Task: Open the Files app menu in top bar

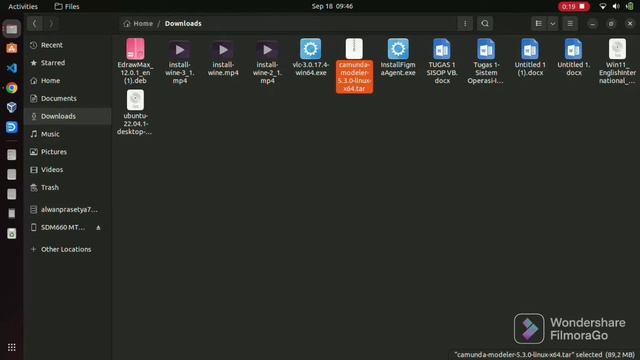Action: 67,7
